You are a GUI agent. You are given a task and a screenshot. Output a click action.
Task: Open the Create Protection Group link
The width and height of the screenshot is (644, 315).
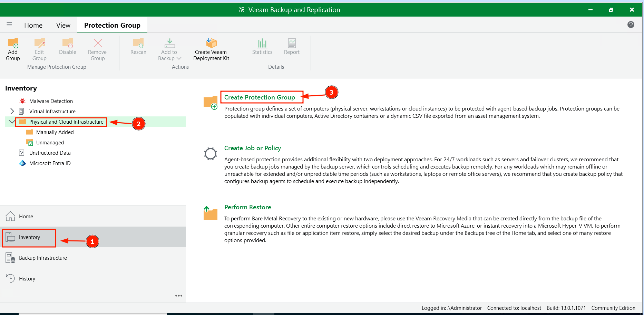(260, 97)
